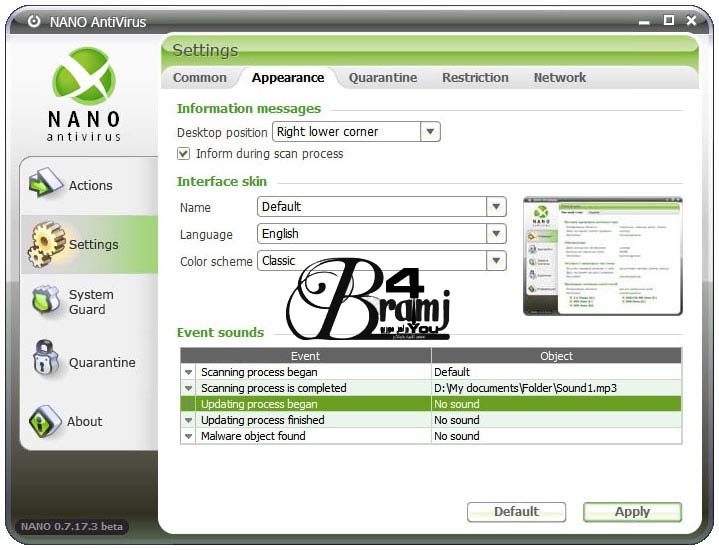
Task: Click the Actions arrow icon in sidebar
Action: coord(45,183)
